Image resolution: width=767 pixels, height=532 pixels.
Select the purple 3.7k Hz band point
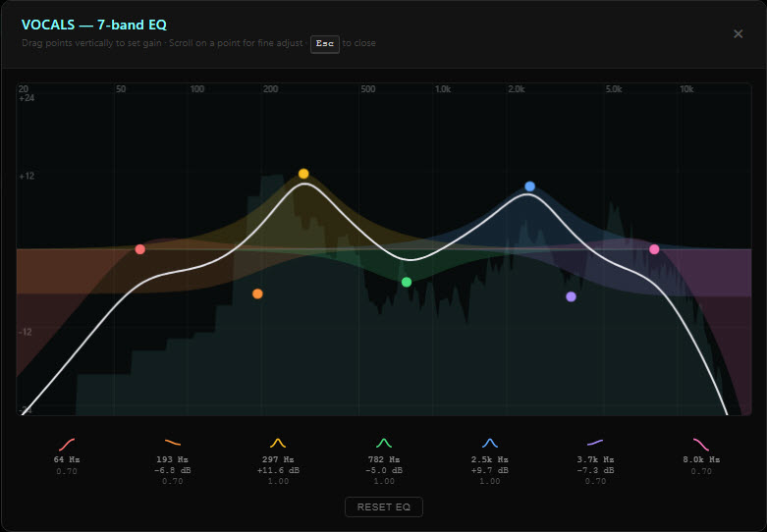point(571,296)
